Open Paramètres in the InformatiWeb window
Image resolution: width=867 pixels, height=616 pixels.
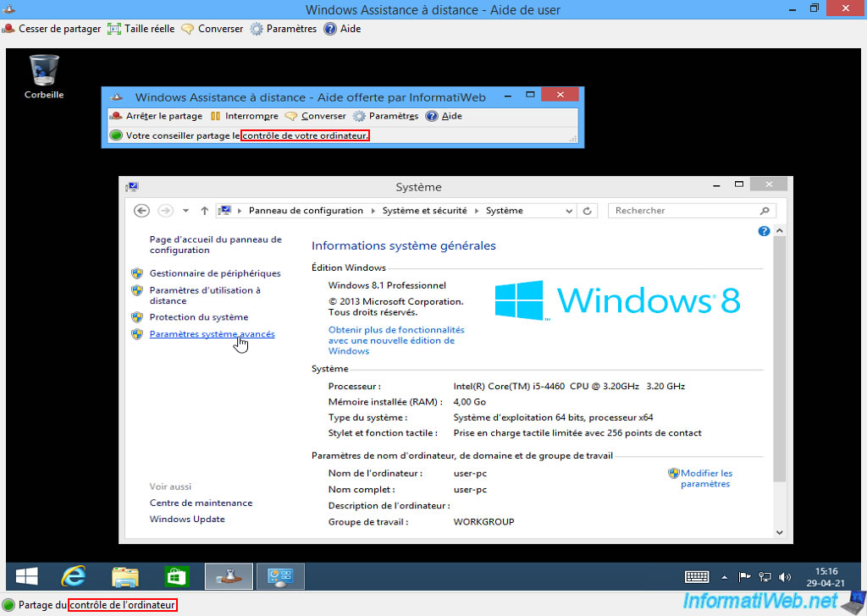tap(385, 116)
